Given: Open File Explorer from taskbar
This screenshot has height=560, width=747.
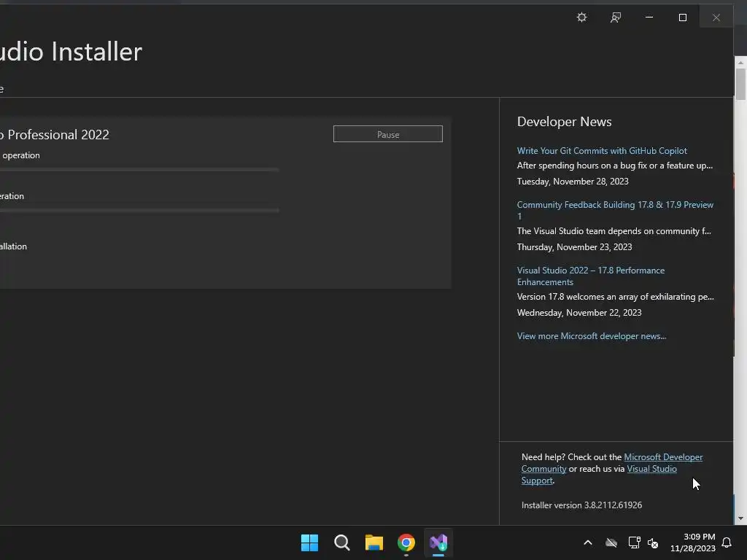Looking at the screenshot, I should pos(374,542).
